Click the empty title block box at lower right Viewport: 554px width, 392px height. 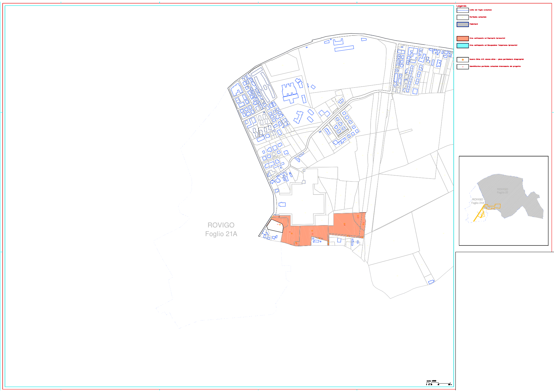[505, 321]
